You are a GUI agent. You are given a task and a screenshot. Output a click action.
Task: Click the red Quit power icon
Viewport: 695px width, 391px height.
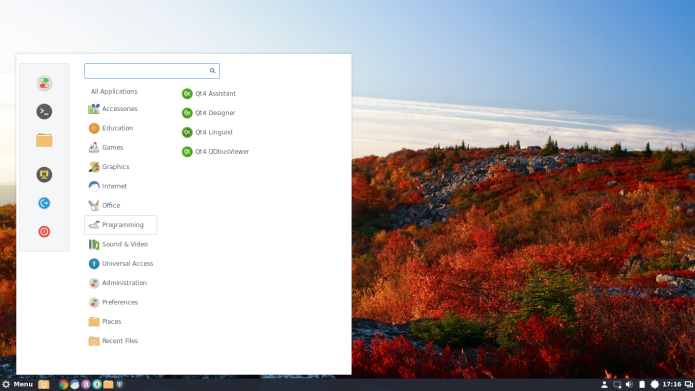click(x=44, y=231)
